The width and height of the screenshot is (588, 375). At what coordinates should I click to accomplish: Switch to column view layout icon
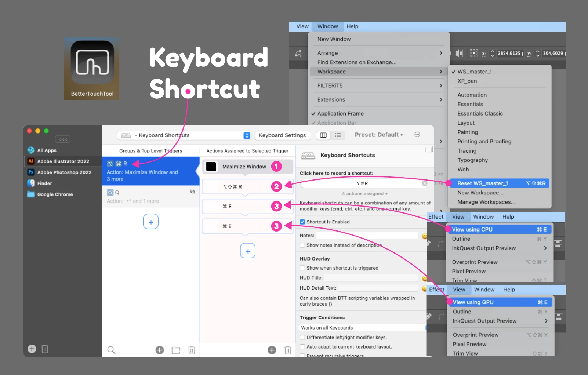pyautogui.click(x=323, y=135)
